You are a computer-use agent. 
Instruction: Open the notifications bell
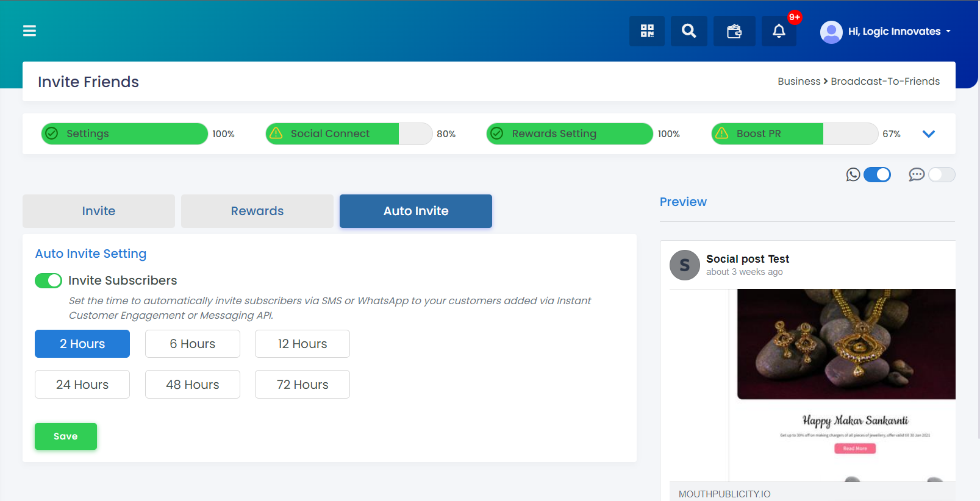(x=779, y=31)
